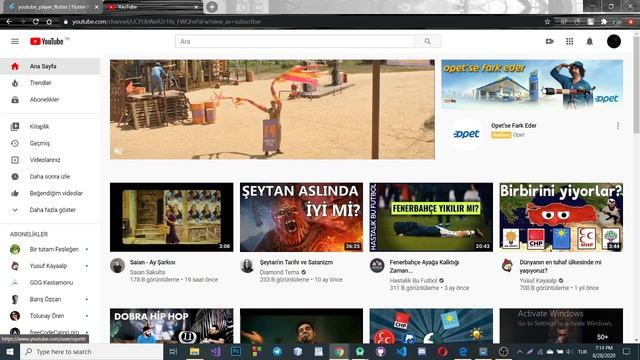Viewport: 640px width, 360px height.
Task: Go back in the browser
Action: point(9,22)
